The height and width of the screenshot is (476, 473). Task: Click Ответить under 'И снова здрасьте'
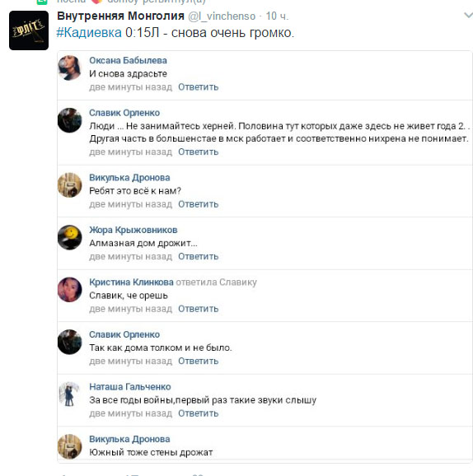point(199,87)
